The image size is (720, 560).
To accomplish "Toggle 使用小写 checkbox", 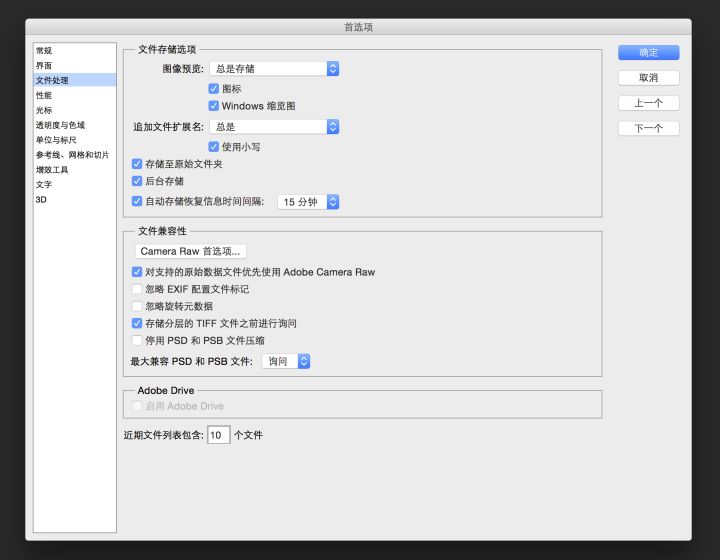I will pyautogui.click(x=214, y=147).
